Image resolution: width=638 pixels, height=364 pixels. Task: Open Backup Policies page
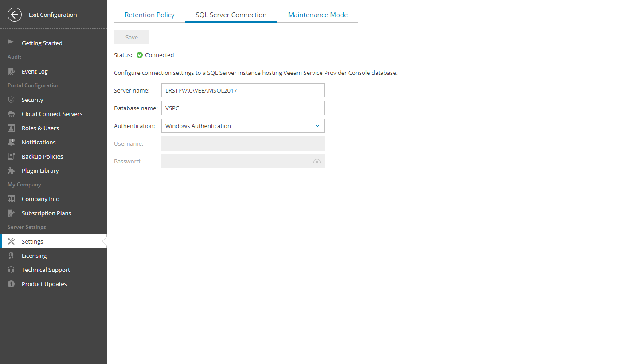(x=54, y=156)
